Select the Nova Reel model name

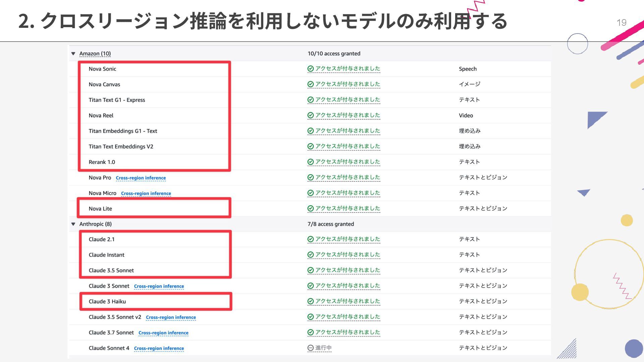(101, 116)
